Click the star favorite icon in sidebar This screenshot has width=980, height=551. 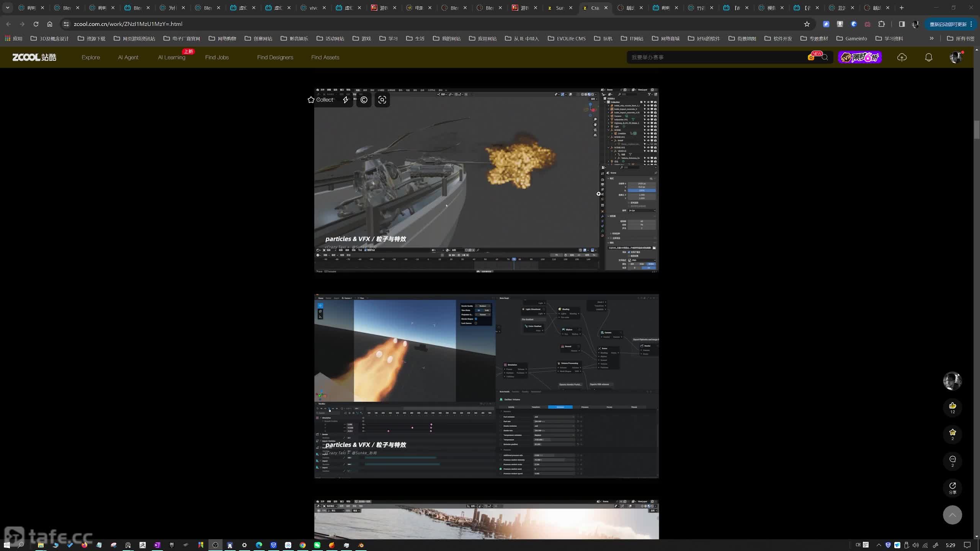point(952,433)
